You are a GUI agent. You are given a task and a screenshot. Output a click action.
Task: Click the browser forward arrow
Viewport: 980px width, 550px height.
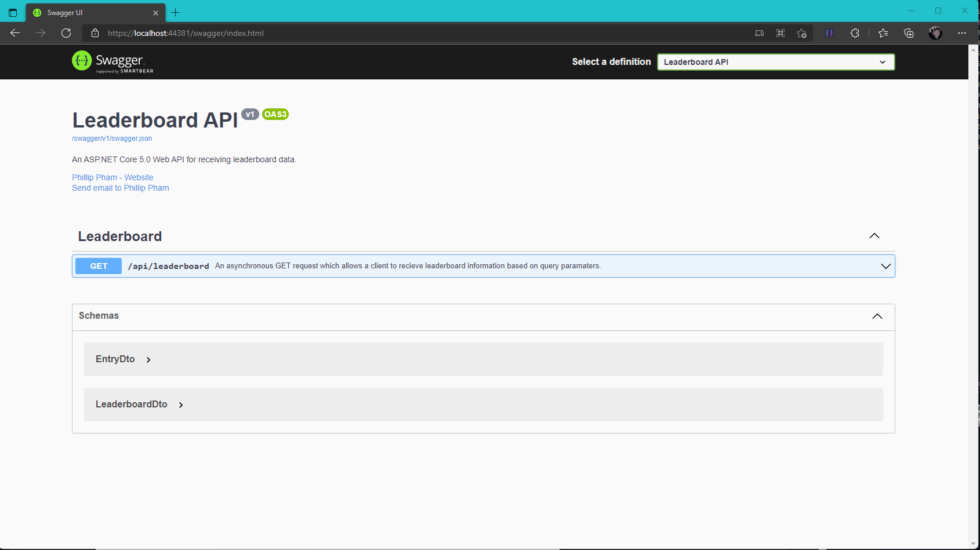point(41,33)
